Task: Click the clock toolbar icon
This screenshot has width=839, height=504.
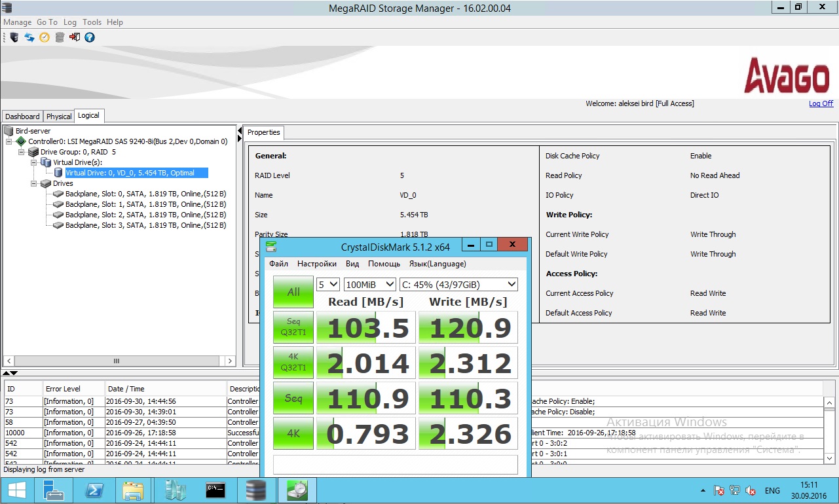Action: click(x=45, y=37)
